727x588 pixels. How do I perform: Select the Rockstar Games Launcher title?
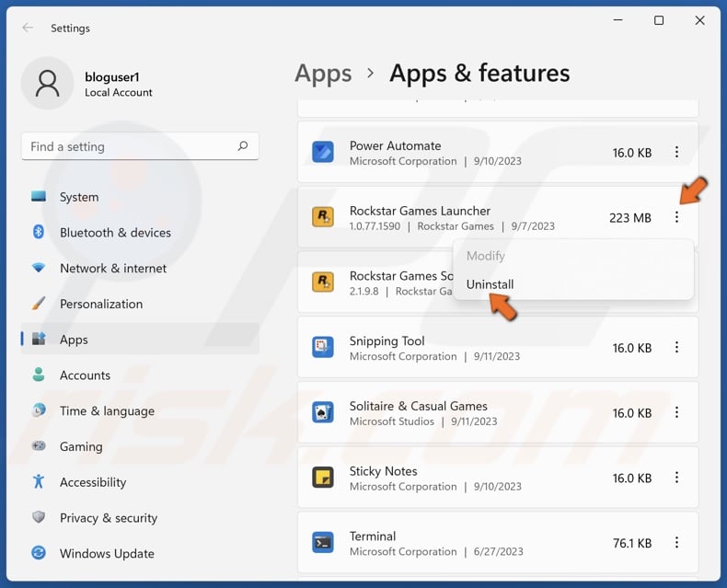coord(420,211)
